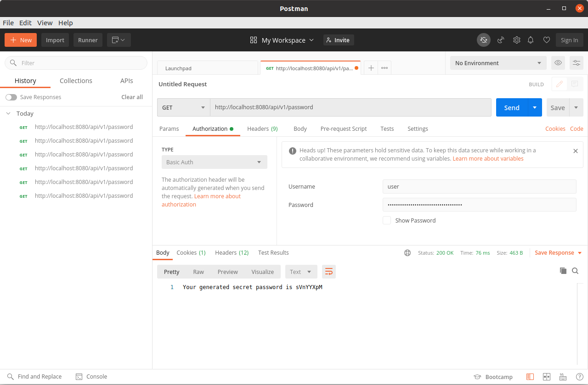Toggle Save Responses in the History panel

click(11, 97)
